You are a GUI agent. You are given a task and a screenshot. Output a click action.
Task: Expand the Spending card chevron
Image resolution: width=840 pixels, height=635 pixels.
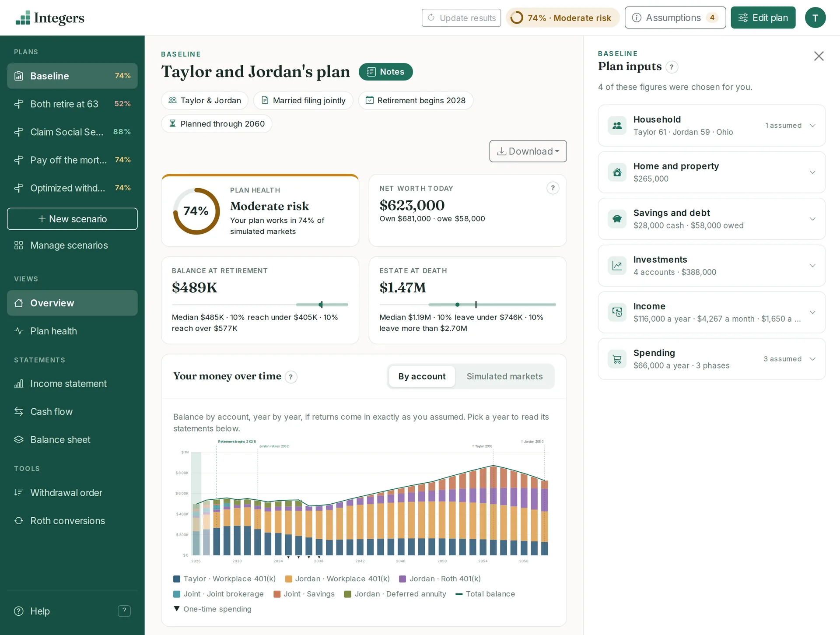[x=812, y=359]
